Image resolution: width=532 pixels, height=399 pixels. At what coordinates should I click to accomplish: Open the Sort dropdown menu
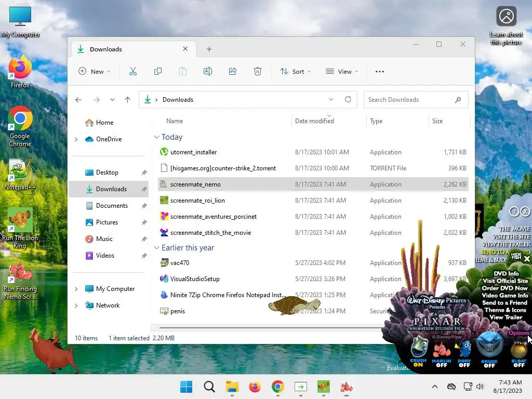(x=295, y=72)
